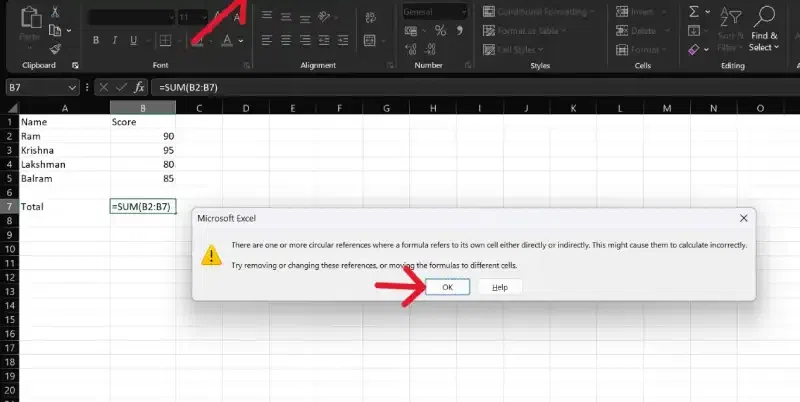The height and width of the screenshot is (402, 800).
Task: Open Find & Select menu
Action: click(x=764, y=29)
